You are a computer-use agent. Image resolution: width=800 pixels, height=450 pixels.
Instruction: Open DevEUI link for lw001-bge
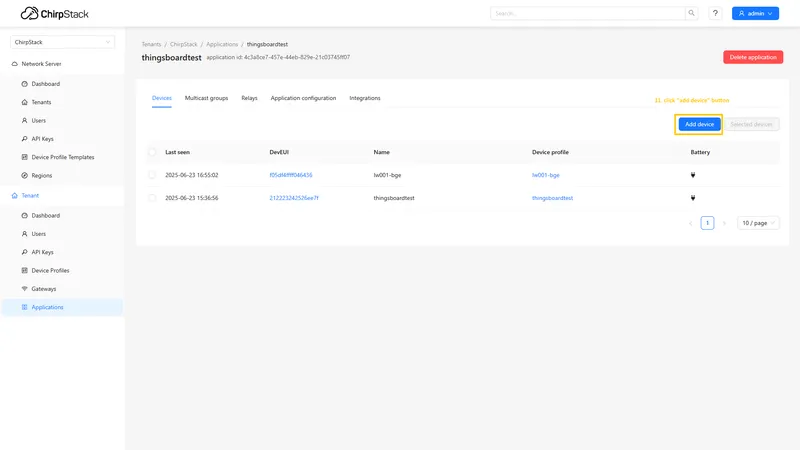tap(291, 175)
